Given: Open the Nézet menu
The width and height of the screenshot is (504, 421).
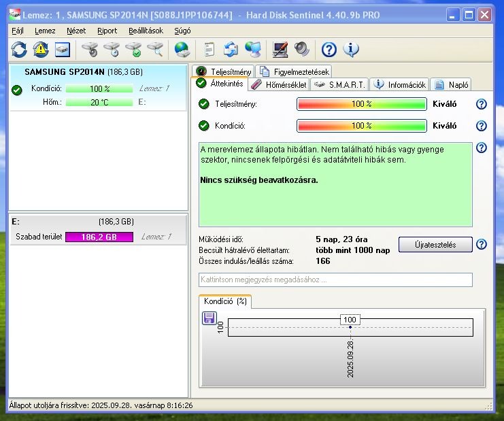Looking at the screenshot, I should [x=76, y=31].
